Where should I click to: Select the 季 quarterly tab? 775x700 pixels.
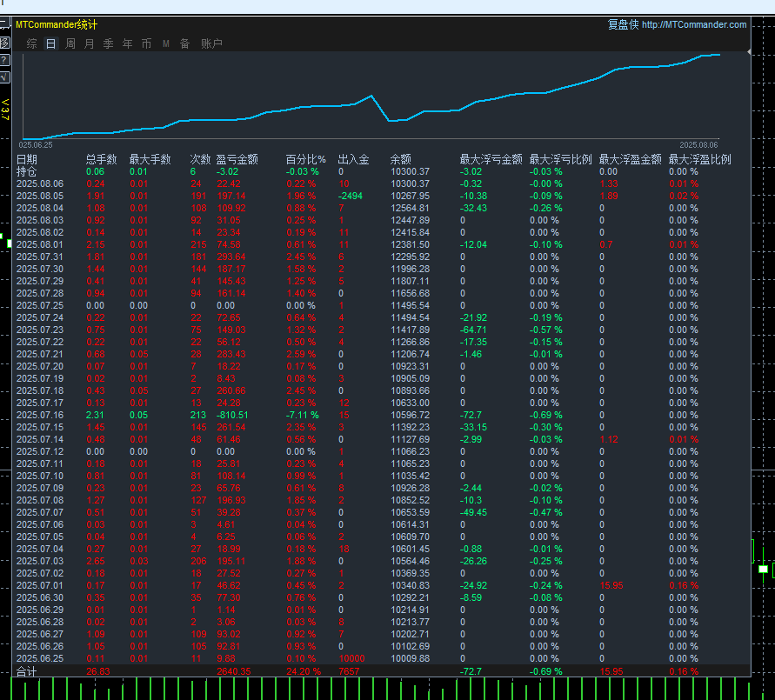[108, 43]
